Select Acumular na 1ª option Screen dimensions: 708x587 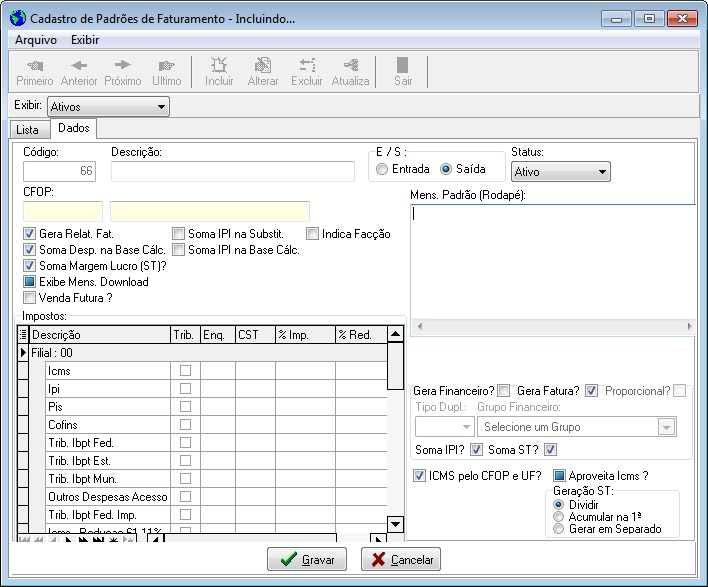(x=559, y=517)
